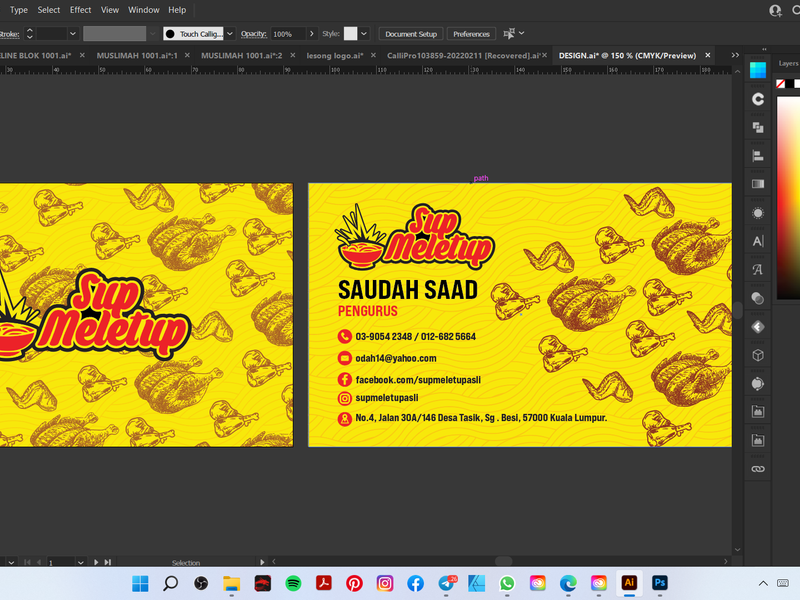Open the Pathfinder panel icon

coord(758,128)
